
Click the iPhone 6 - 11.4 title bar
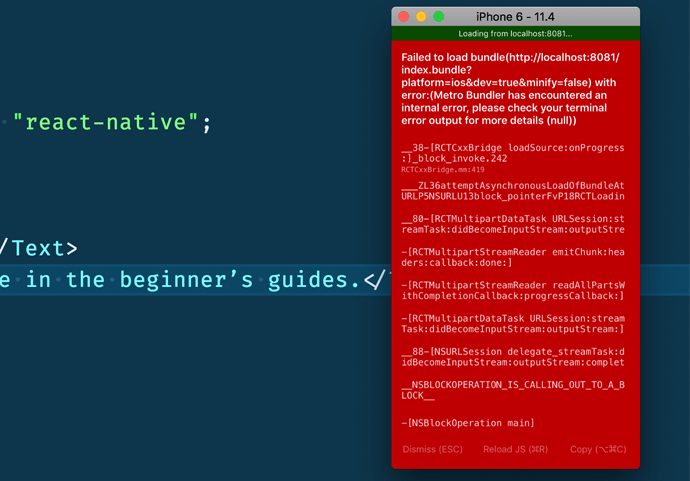click(x=515, y=17)
